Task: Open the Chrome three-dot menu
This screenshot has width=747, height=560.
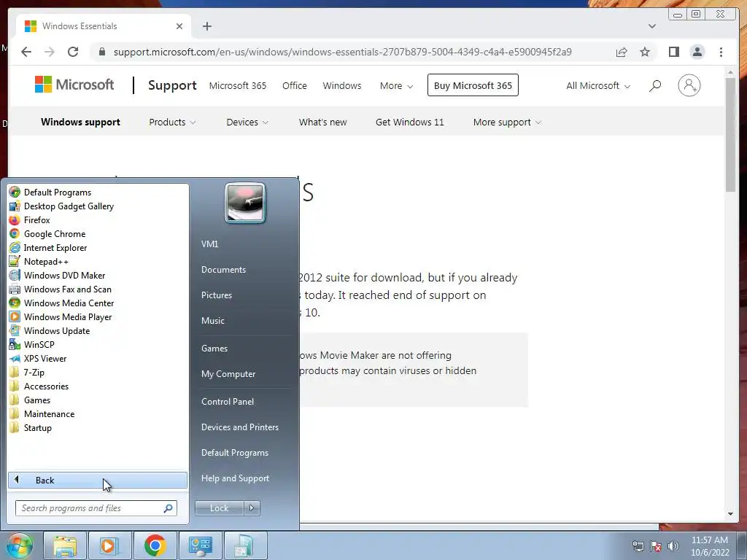Action: (x=721, y=52)
